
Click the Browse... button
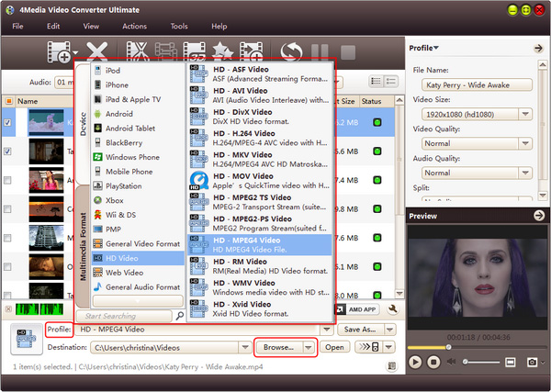coord(277,348)
